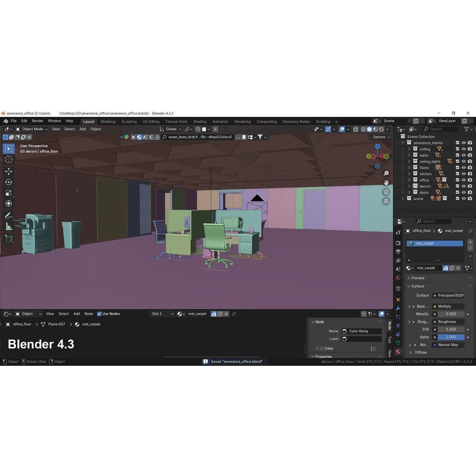Switch to rendered viewport shading mode

coord(381,129)
